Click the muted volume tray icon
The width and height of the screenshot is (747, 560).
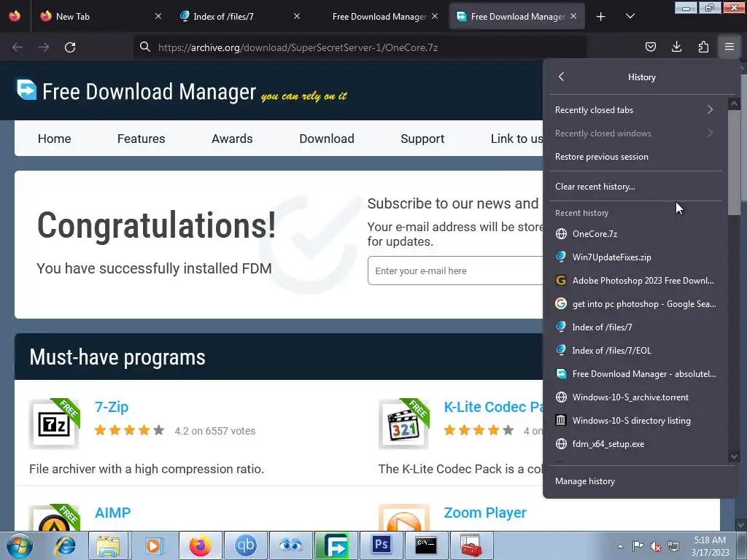pyautogui.click(x=656, y=546)
